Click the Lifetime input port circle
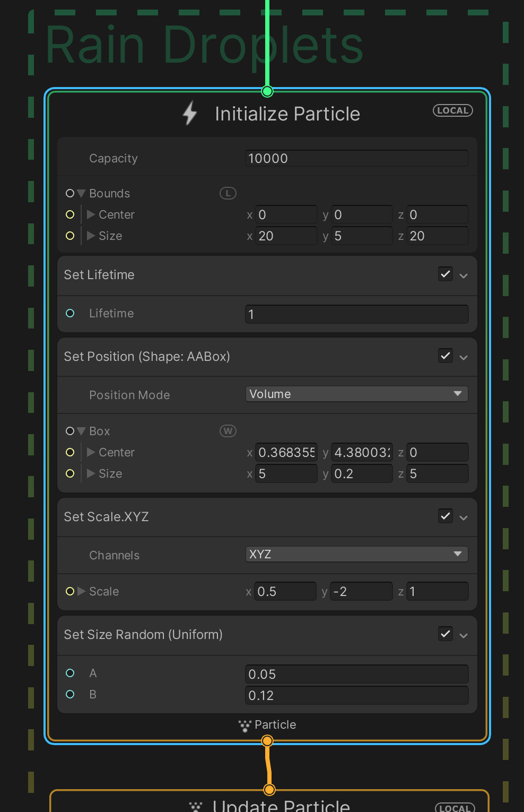524x812 pixels. tap(70, 313)
